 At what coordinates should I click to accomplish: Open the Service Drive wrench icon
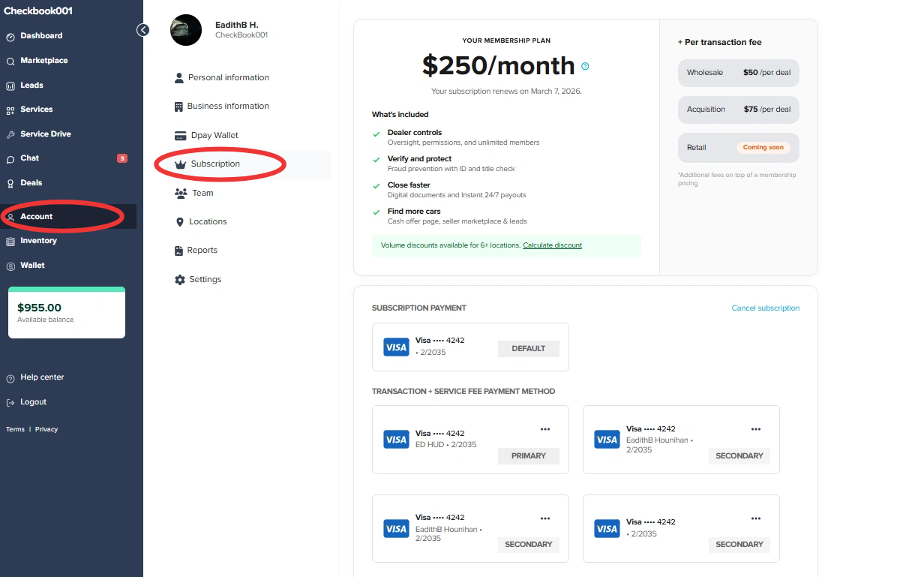(x=10, y=135)
